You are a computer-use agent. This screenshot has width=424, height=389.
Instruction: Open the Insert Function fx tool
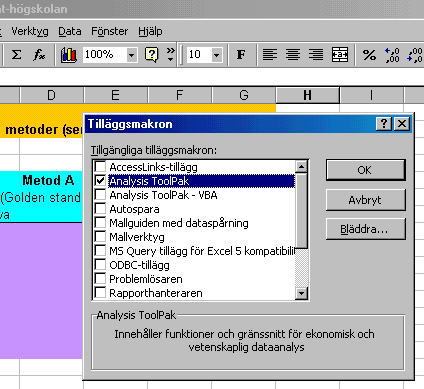coord(39,54)
